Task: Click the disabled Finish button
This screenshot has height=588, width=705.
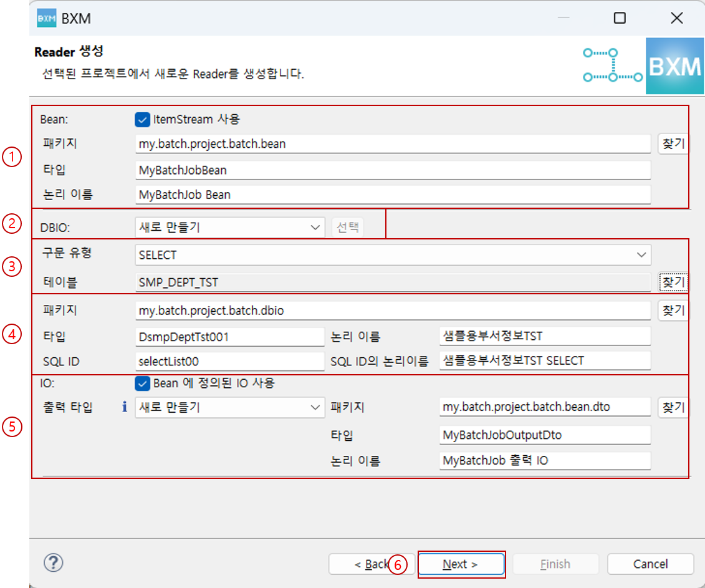Action: click(555, 564)
